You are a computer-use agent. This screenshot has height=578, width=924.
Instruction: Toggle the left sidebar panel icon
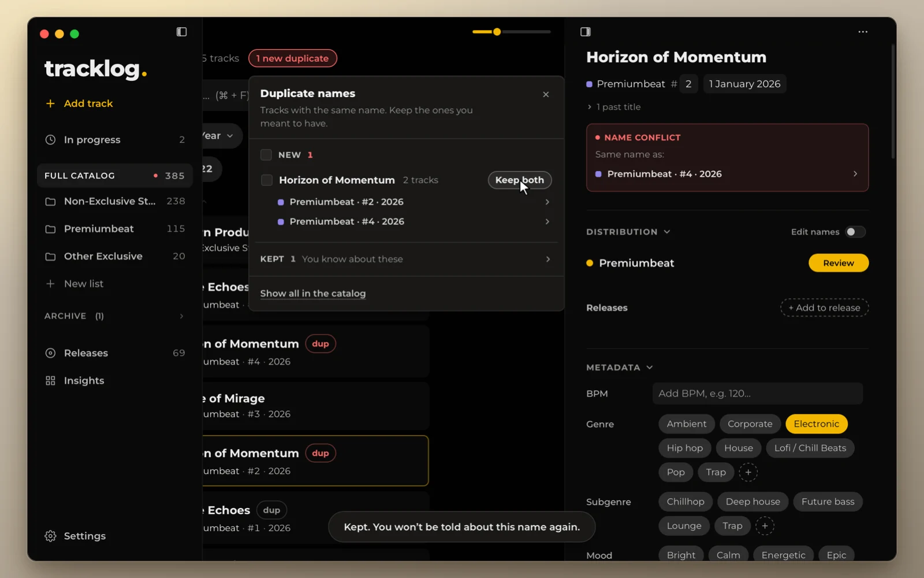pyautogui.click(x=181, y=32)
